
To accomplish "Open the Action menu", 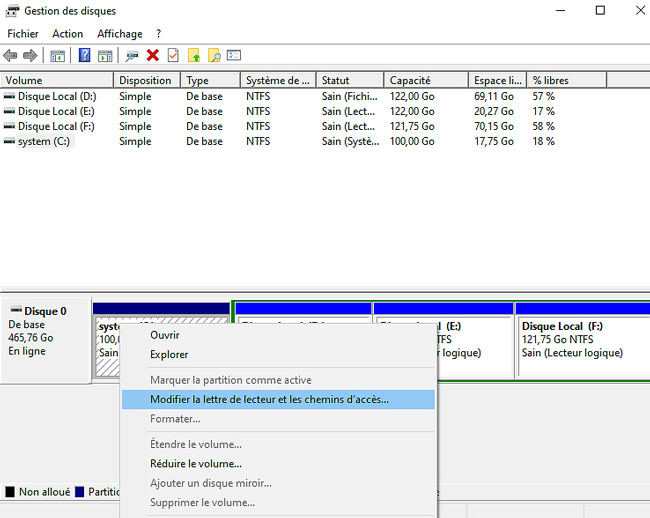I will point(68,34).
